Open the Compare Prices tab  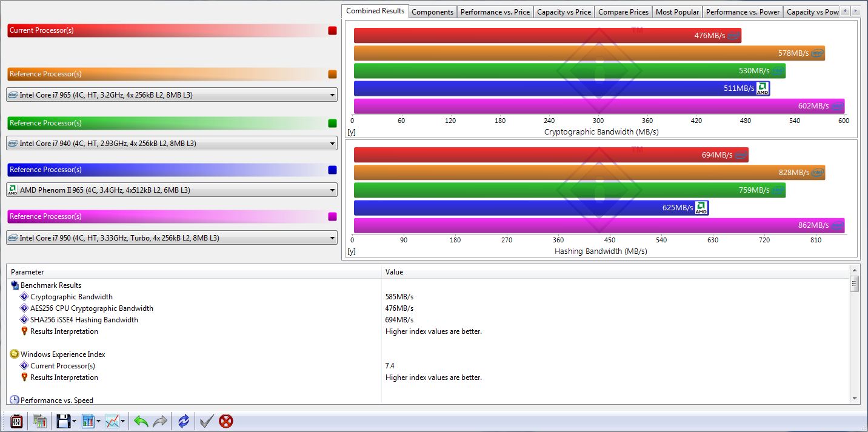pyautogui.click(x=624, y=12)
